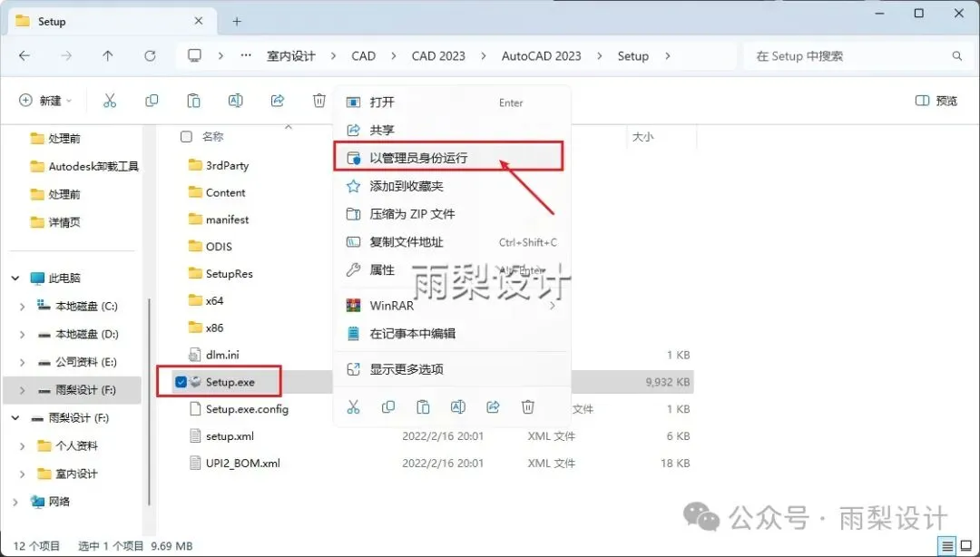Open a new tab with plus button
This screenshot has height=557, width=980.
pos(237,21)
